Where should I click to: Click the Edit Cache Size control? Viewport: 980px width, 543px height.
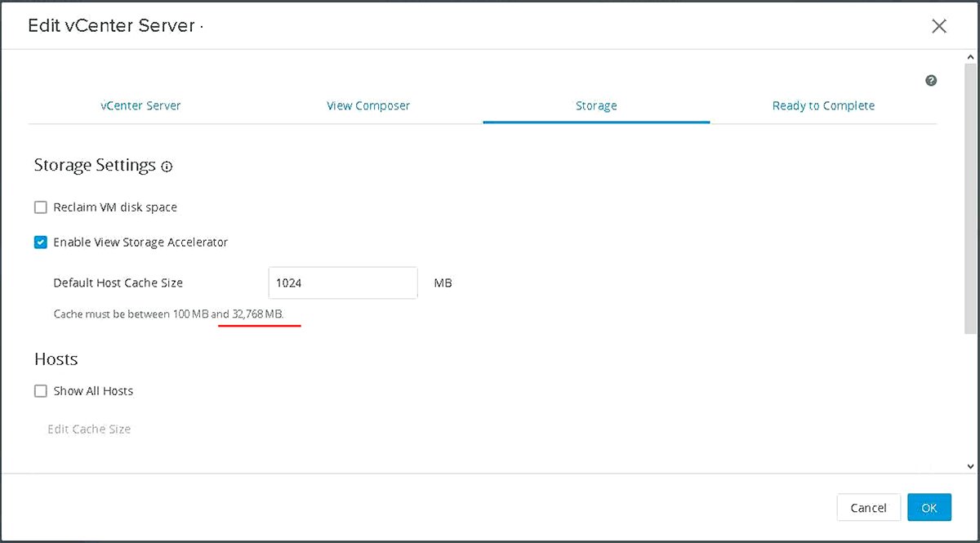[x=88, y=429]
